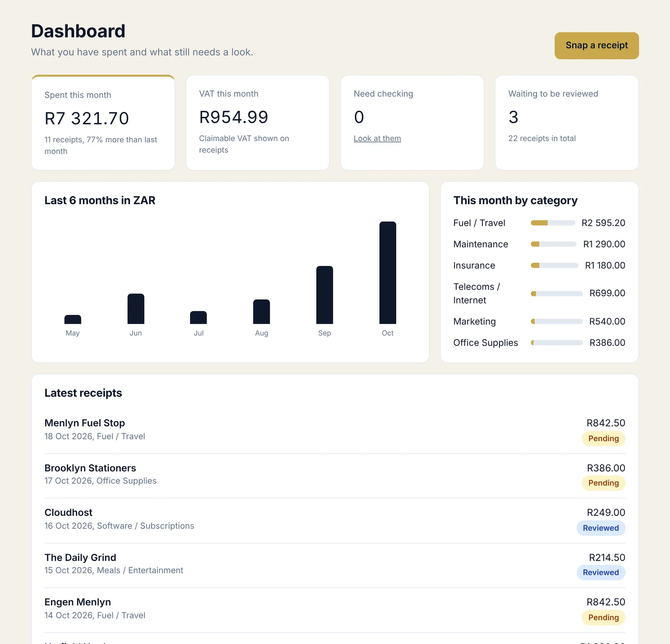Viewport: 670px width, 644px height.
Task: Click Pending badge on Brooklyn Stationers
Action: coord(603,483)
